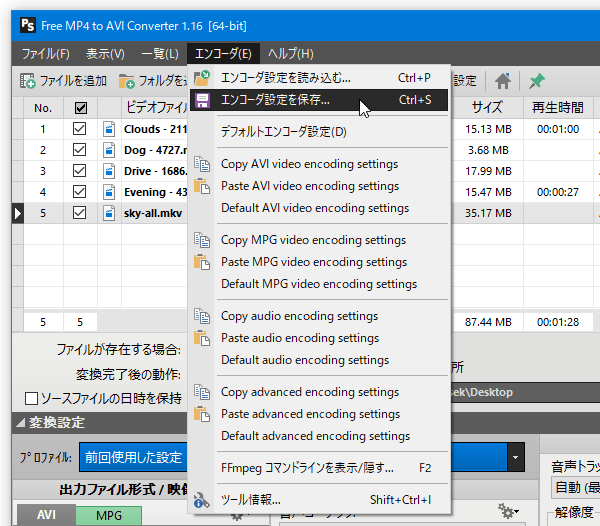
Task: Click the Ps application icon in title bar
Action: point(28,26)
